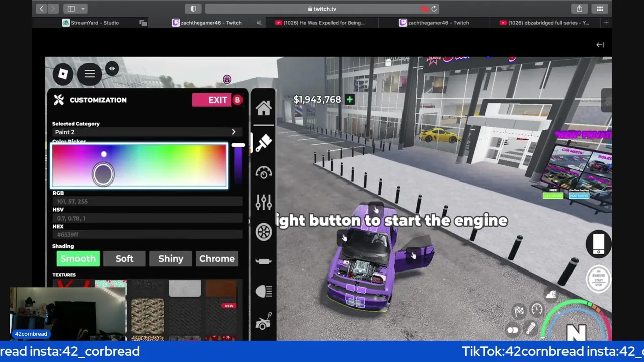Viewport: 644px width, 362px height.
Task: Exit the customization menu
Action: (x=217, y=100)
